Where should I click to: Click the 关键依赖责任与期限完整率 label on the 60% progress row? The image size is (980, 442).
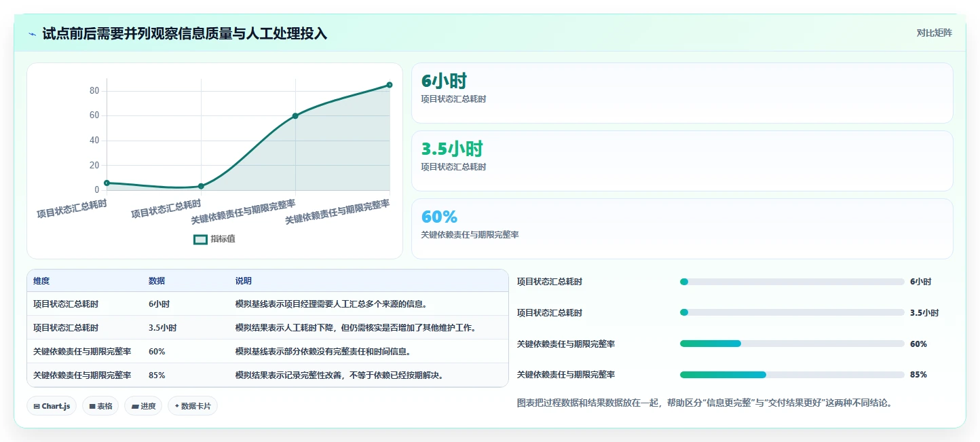[x=566, y=344]
